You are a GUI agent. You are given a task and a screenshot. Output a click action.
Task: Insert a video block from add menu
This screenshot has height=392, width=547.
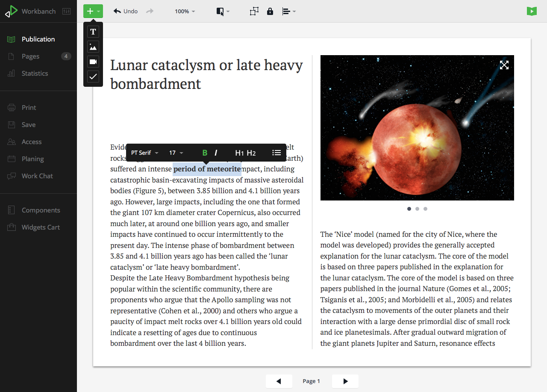click(x=93, y=62)
